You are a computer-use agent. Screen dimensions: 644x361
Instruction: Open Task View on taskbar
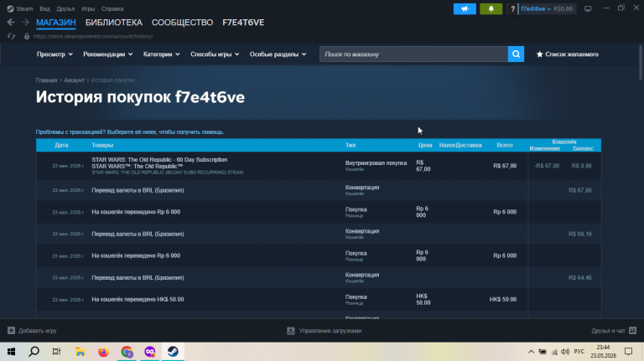(x=57, y=352)
